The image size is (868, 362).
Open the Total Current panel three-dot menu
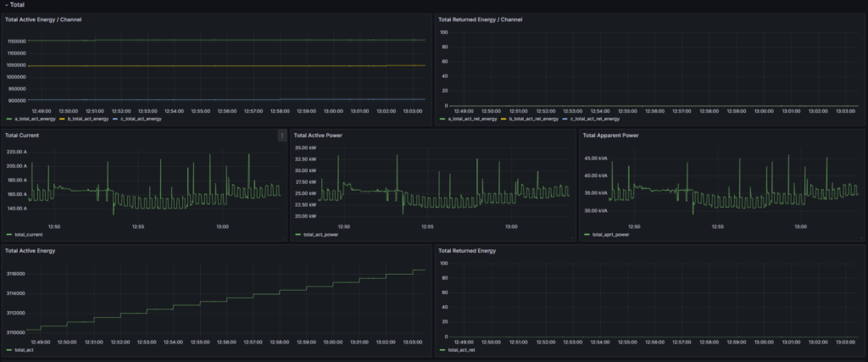click(282, 135)
